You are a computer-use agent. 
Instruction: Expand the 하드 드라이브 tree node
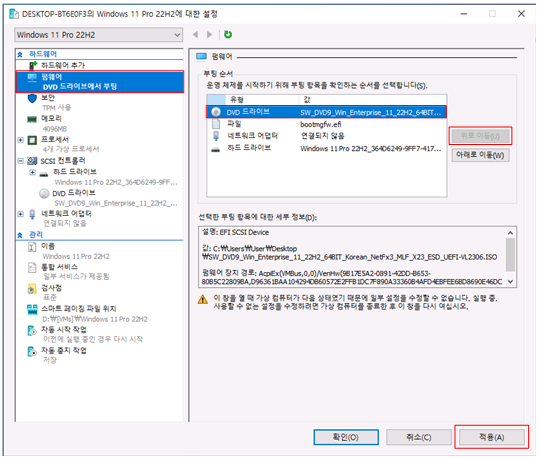click(32, 172)
